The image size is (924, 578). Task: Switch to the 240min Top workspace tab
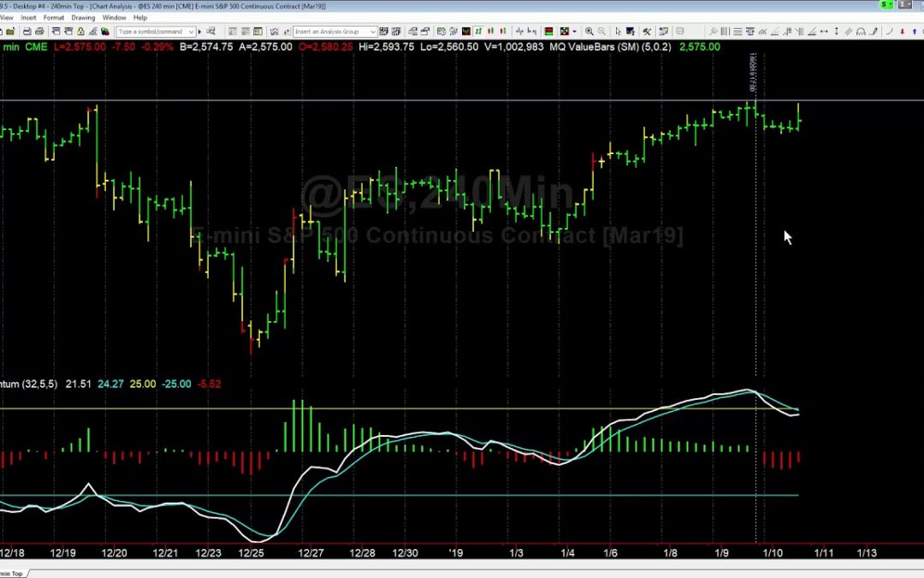click(x=12, y=573)
